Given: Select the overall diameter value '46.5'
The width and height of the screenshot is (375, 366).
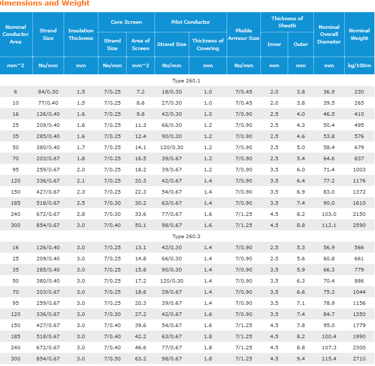Looking at the screenshot, I should pos(329,114).
